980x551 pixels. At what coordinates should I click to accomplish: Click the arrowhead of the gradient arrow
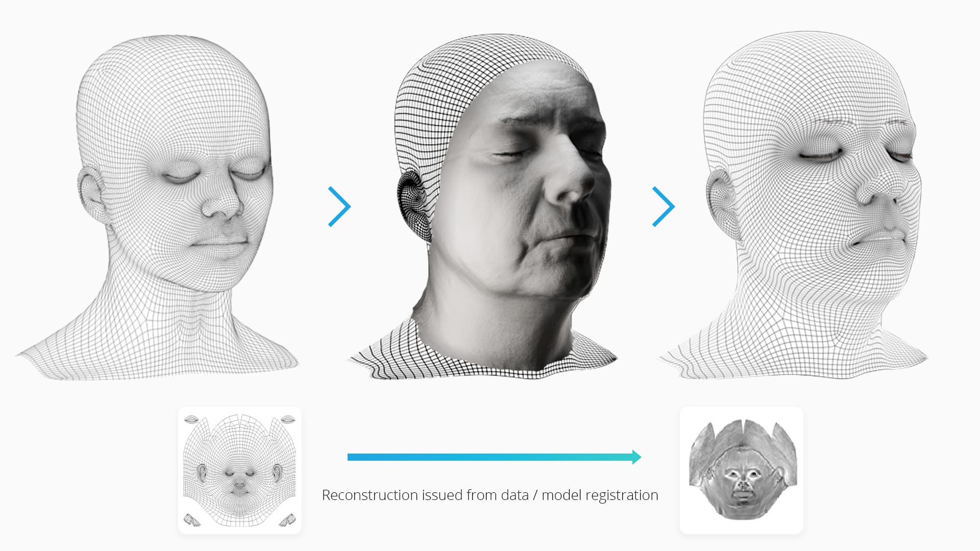[635, 457]
